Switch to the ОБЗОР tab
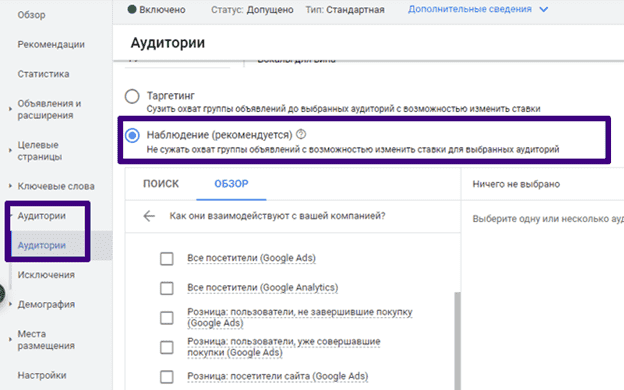 click(231, 184)
